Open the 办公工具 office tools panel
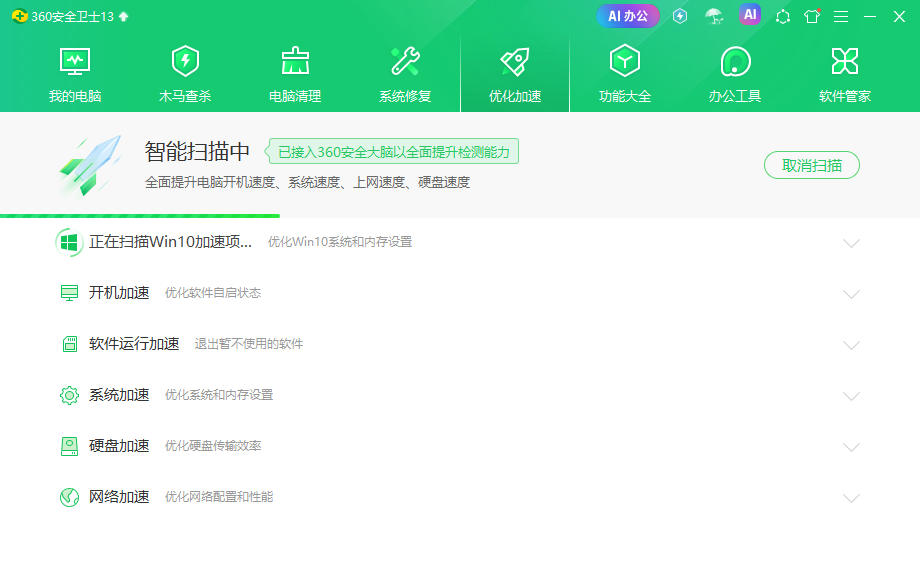 pyautogui.click(x=735, y=68)
